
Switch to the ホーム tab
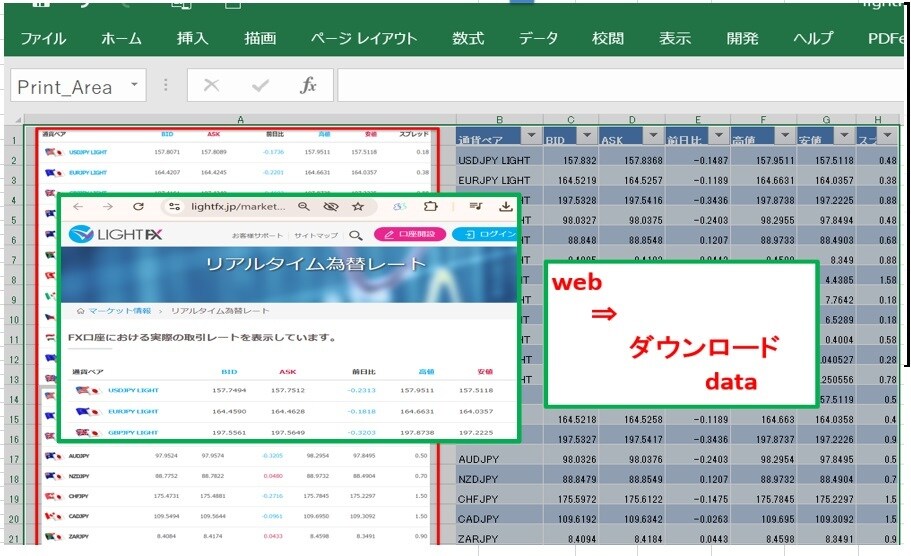point(121,39)
